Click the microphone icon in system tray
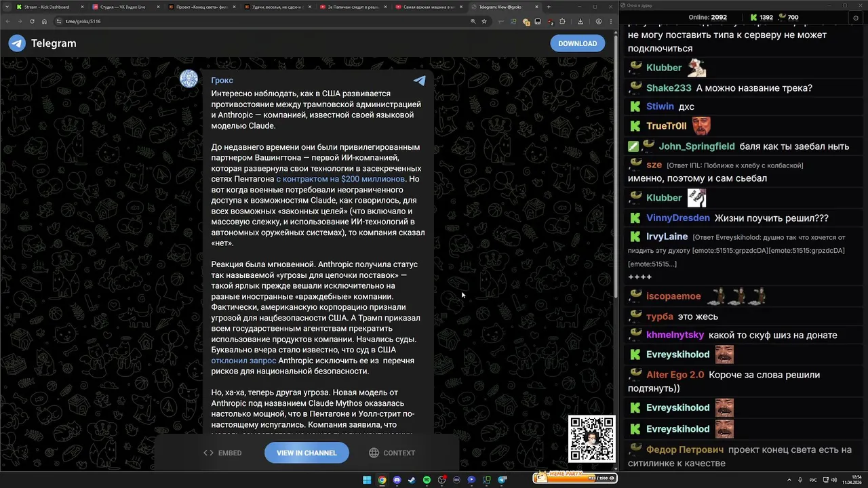868x488 pixels. click(x=801, y=480)
